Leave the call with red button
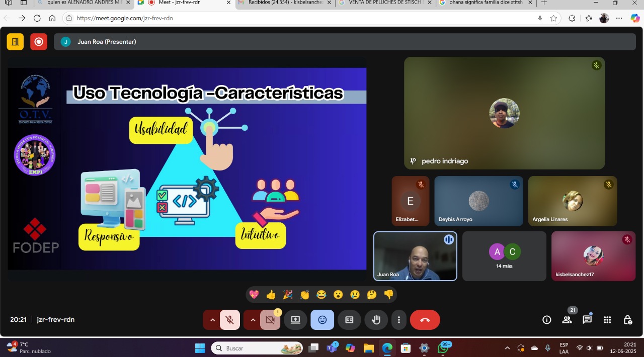644x357 pixels. click(425, 320)
